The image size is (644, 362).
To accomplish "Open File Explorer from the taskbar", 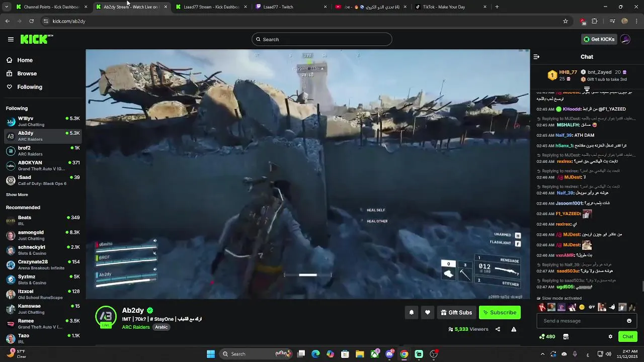I will coord(360,354).
